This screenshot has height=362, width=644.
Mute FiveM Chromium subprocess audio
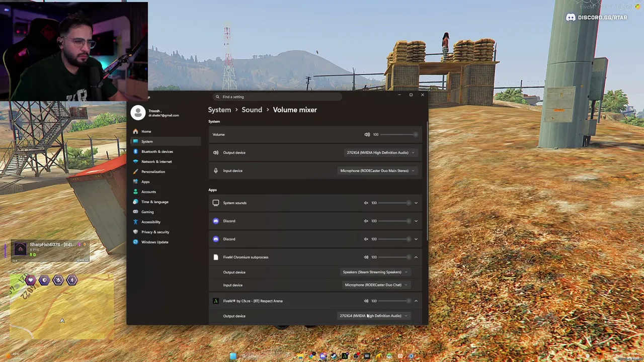366,257
